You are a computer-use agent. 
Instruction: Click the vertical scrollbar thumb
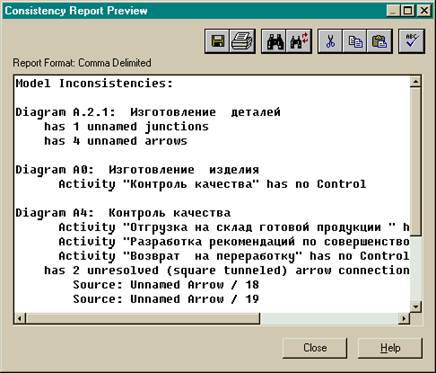click(x=415, y=161)
